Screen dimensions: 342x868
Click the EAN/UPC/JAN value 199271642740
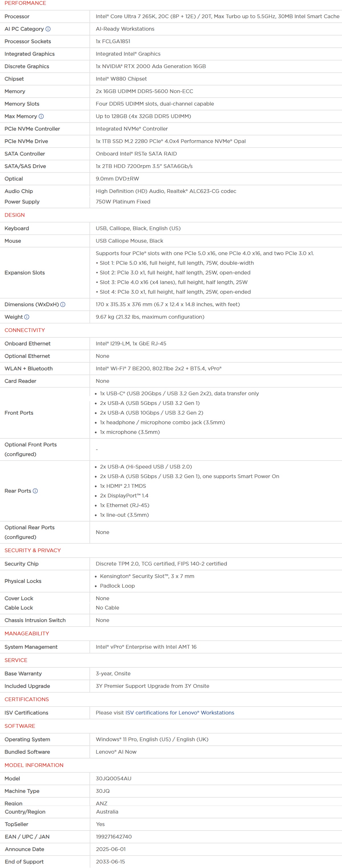(x=114, y=837)
